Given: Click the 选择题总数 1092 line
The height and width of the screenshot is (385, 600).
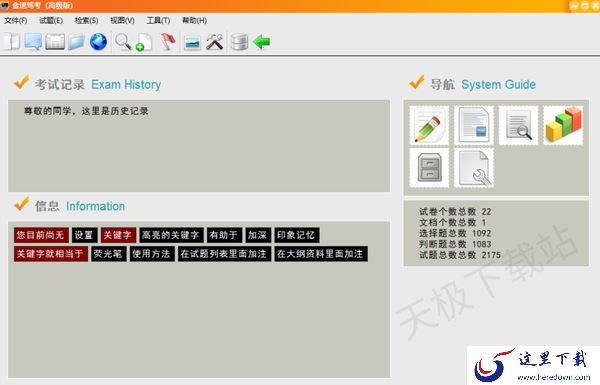Looking at the screenshot, I should click(x=455, y=233).
